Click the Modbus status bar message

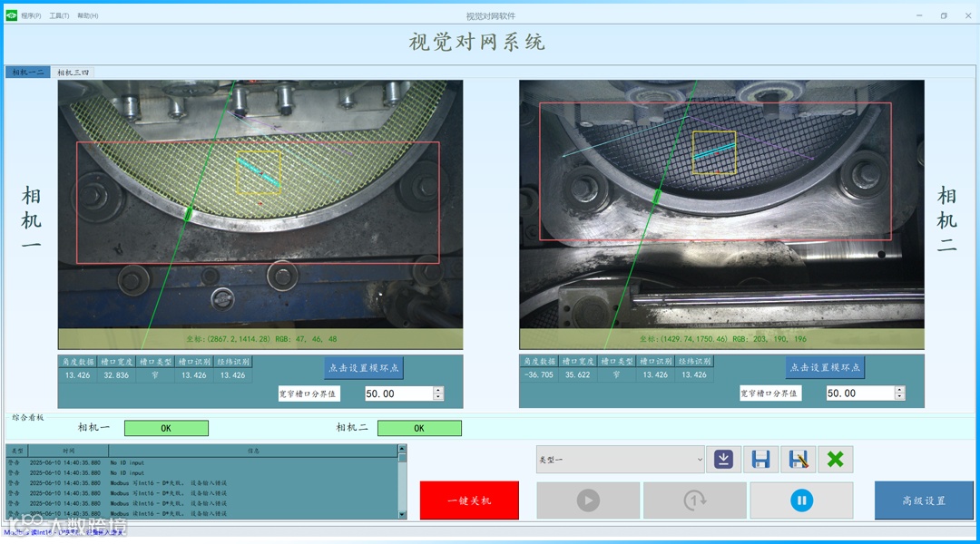point(65,532)
